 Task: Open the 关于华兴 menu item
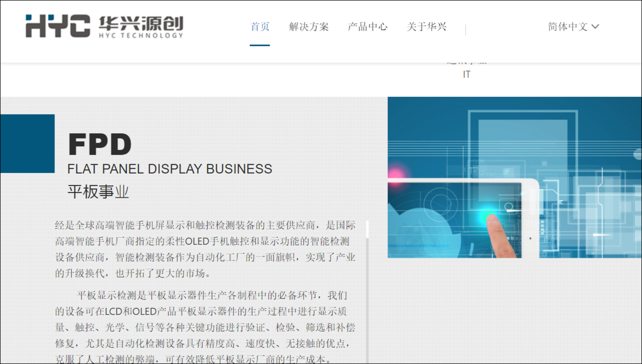pyautogui.click(x=426, y=27)
